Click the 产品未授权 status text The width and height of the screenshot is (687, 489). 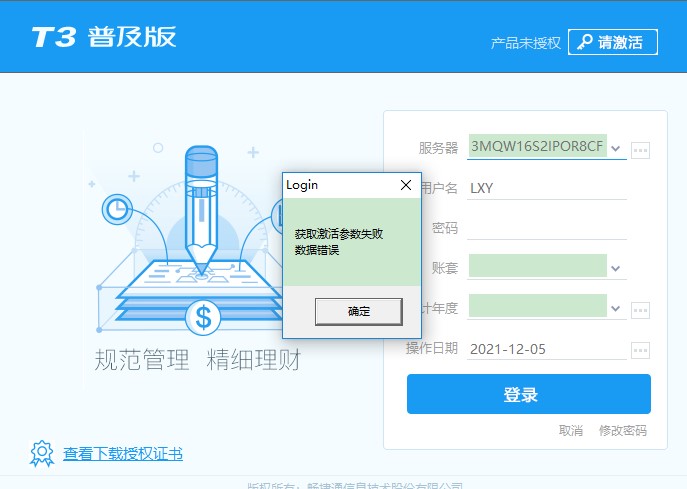[x=525, y=43]
